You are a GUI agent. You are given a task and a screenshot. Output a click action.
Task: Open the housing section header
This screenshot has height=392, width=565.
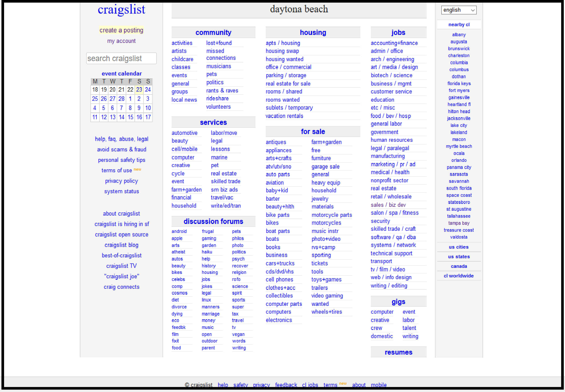tap(313, 32)
